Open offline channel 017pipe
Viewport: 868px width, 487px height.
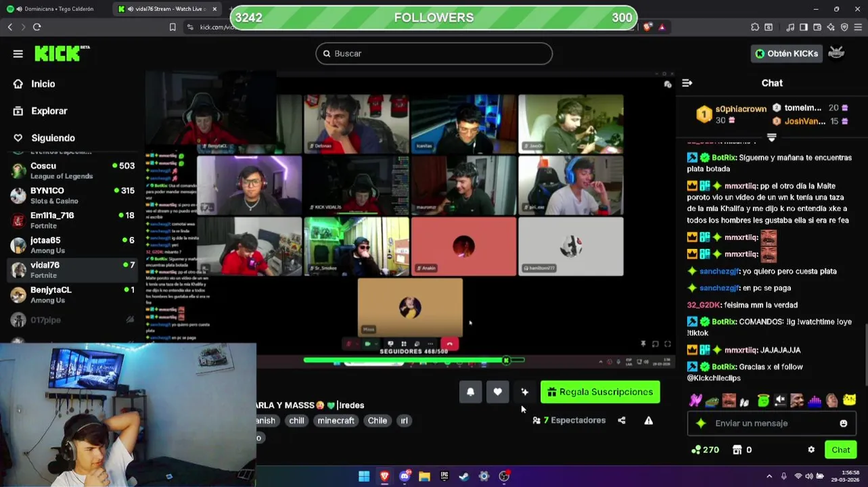[x=72, y=320]
